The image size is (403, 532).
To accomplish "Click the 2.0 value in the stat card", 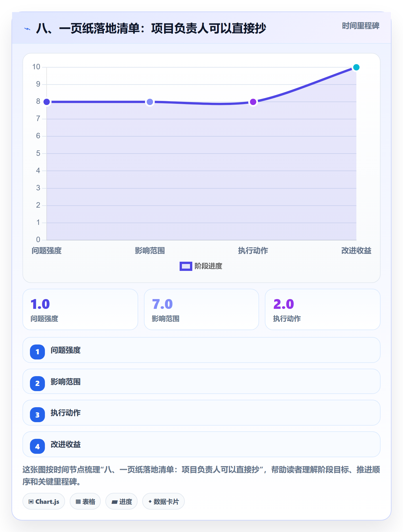I will 284,304.
